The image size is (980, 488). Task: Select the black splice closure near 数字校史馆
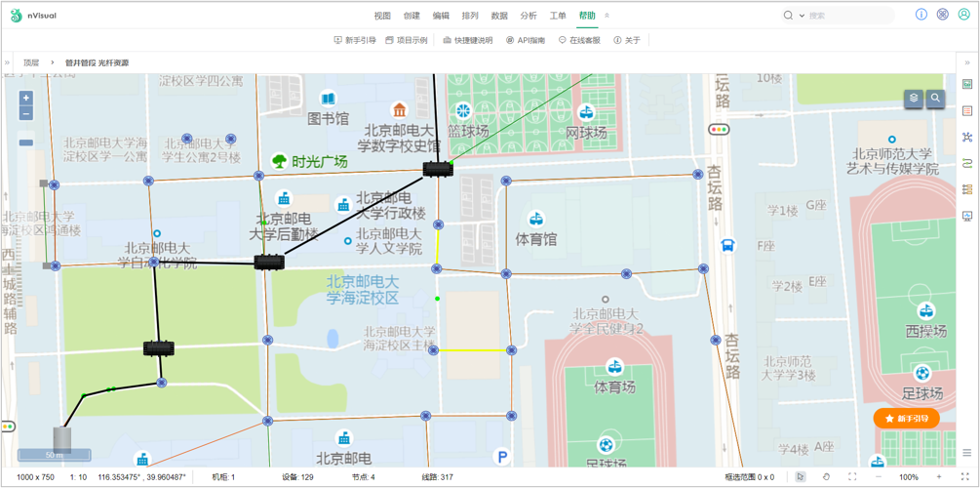pyautogui.click(x=438, y=169)
